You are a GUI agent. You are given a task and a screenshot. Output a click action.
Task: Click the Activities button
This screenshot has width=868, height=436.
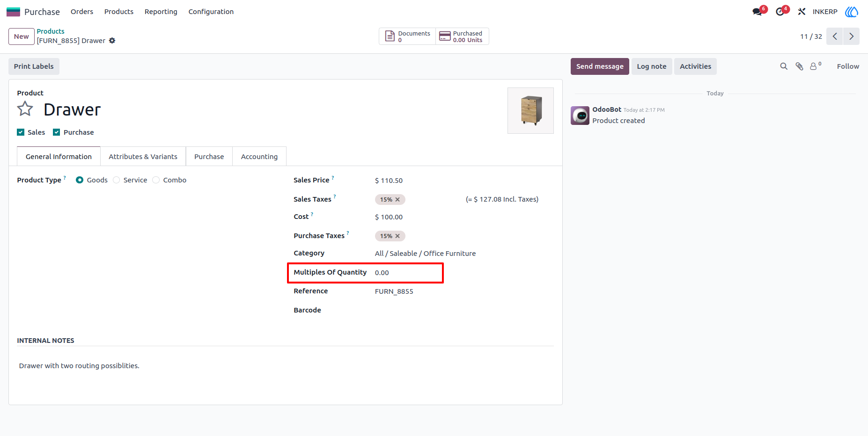[696, 66]
